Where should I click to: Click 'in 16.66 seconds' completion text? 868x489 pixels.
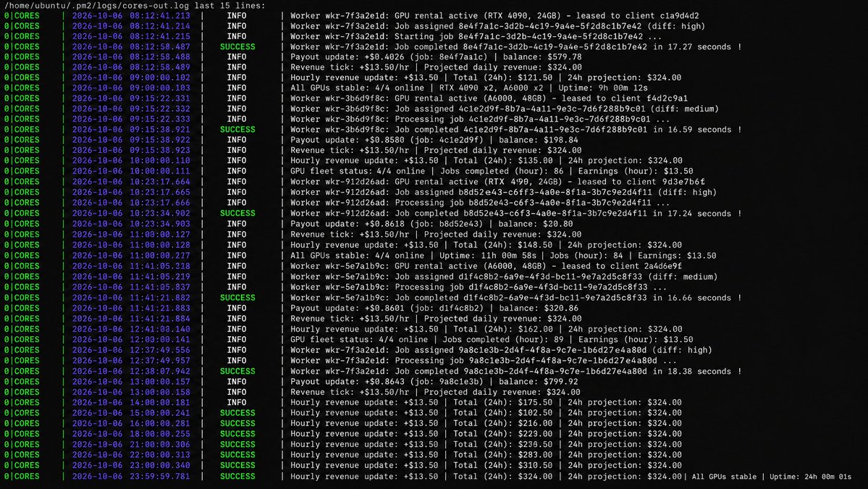point(691,298)
